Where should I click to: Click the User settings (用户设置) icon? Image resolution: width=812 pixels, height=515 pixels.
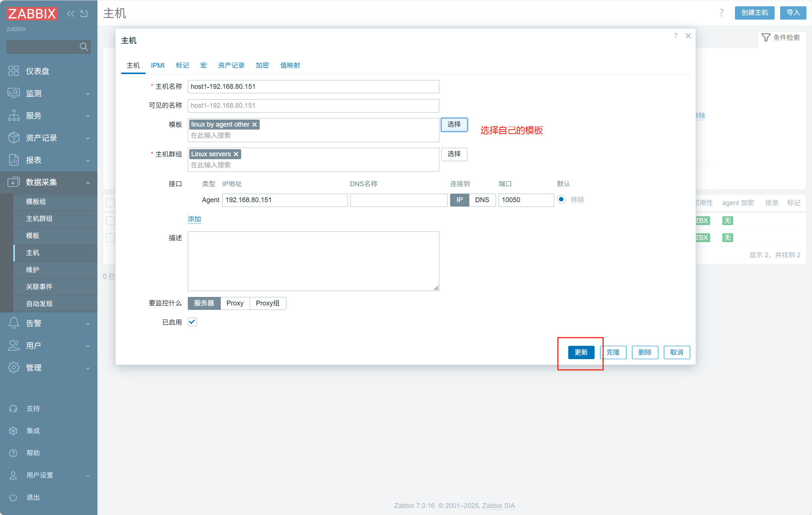(x=13, y=475)
